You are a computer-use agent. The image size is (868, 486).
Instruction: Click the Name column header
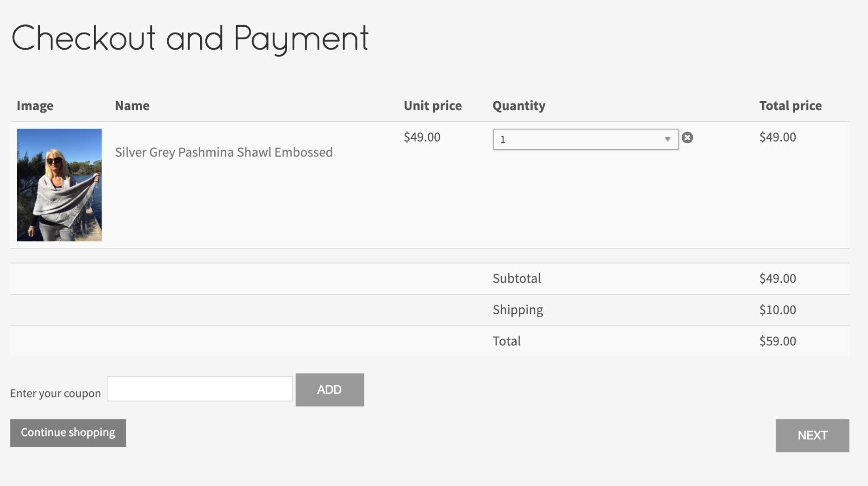point(132,106)
